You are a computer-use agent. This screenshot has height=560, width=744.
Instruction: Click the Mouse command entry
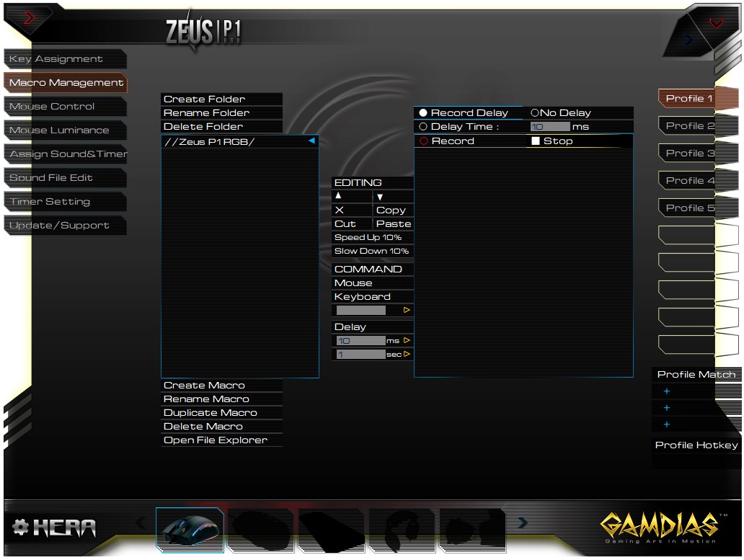tap(373, 283)
